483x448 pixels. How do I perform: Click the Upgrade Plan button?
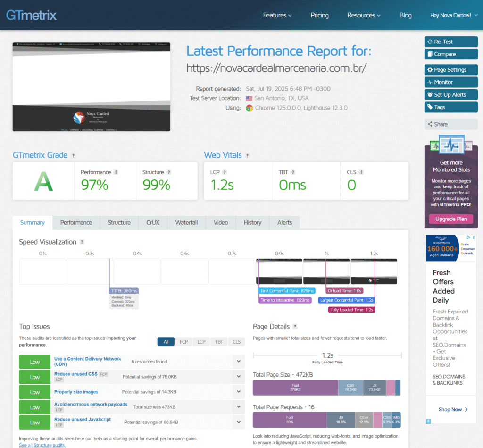[x=451, y=219]
